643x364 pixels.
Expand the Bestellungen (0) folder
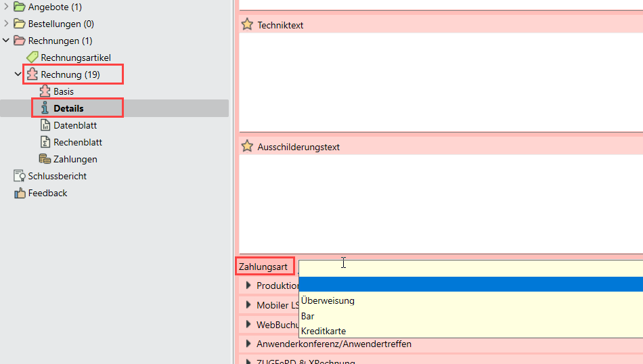6,24
